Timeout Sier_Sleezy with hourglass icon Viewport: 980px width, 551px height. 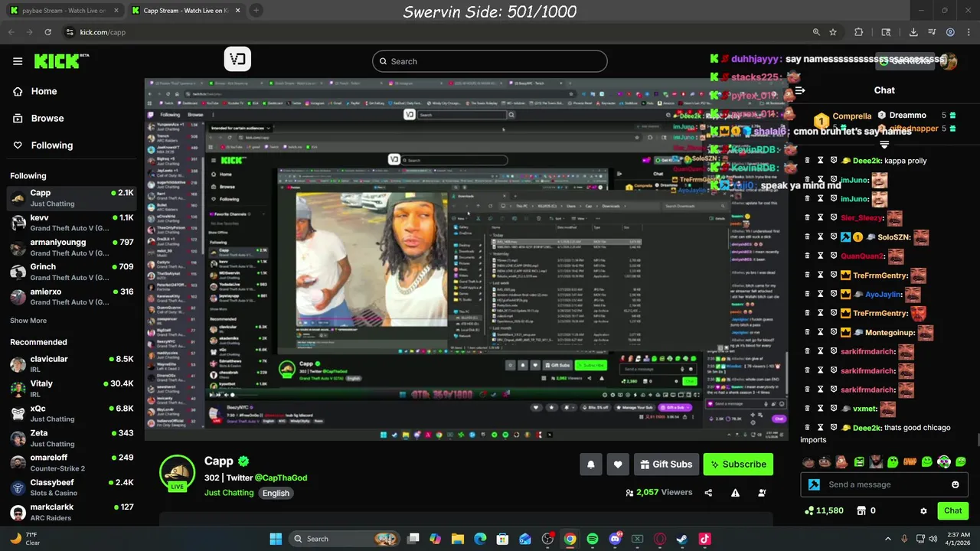coord(820,217)
